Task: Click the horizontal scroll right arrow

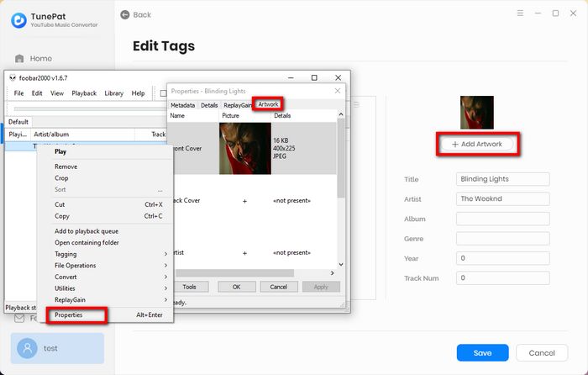Action: [333, 273]
